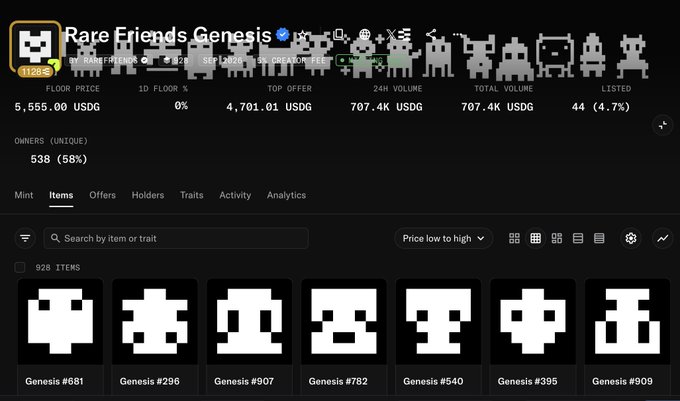Open the collection's X (Twitter) profile

click(x=390, y=34)
